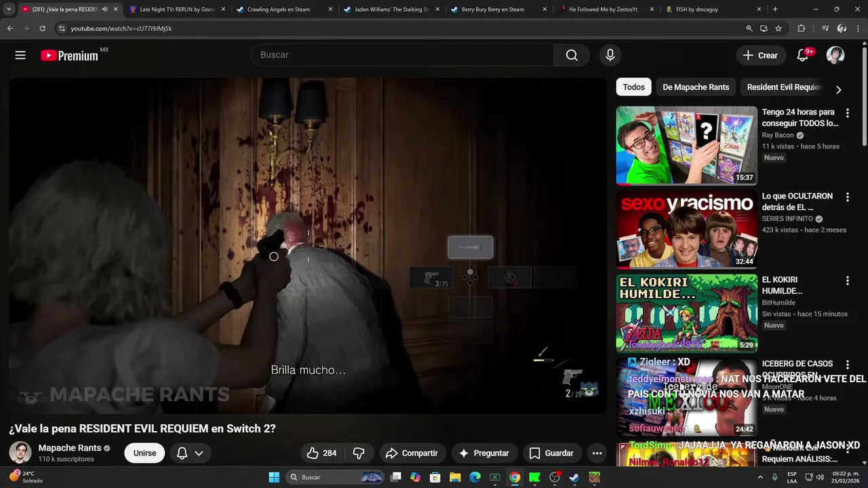
Task: Open sexo y racismo video thumbnail
Action: (686, 229)
